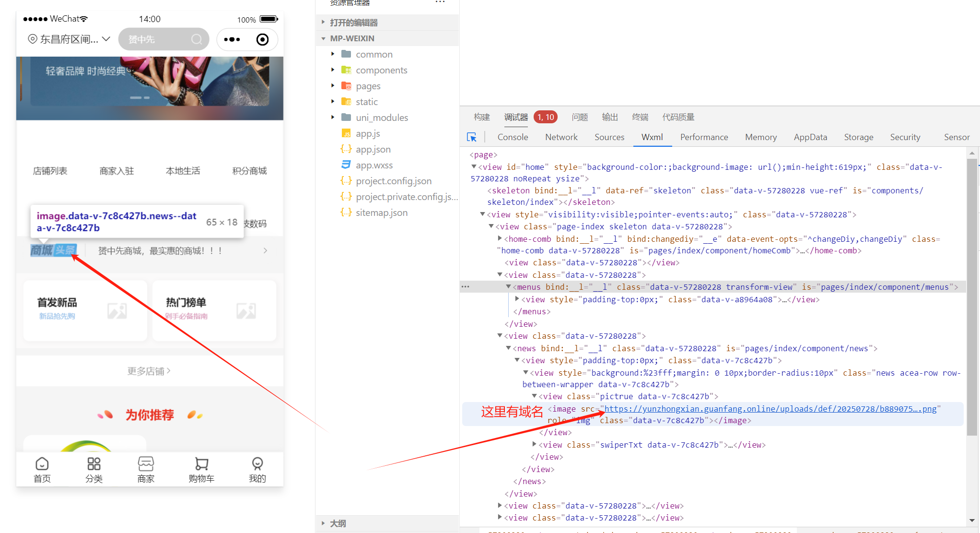Click the element inspector arrow icon
This screenshot has height=533, width=980.
click(472, 137)
